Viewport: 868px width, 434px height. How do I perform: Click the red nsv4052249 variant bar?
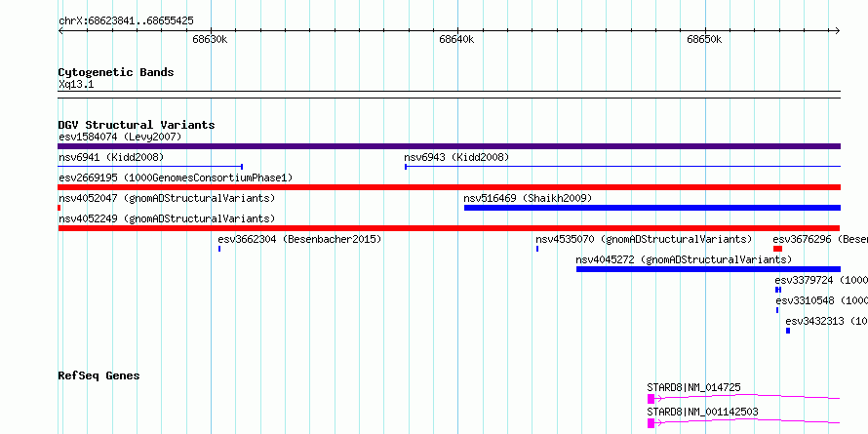tap(449, 228)
